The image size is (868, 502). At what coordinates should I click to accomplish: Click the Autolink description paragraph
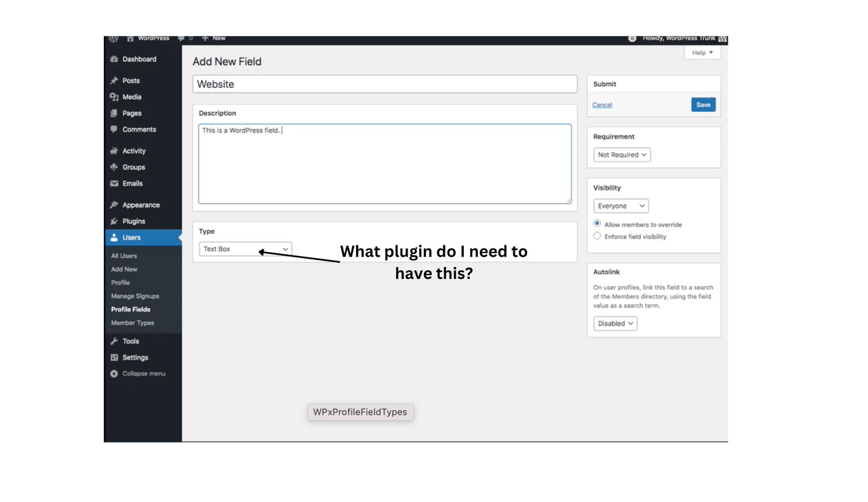coord(653,297)
